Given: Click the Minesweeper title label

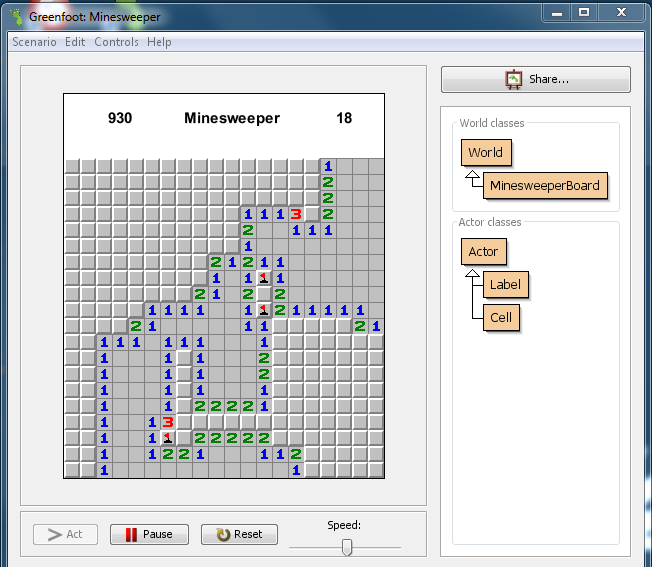Looking at the screenshot, I should (x=232, y=118).
